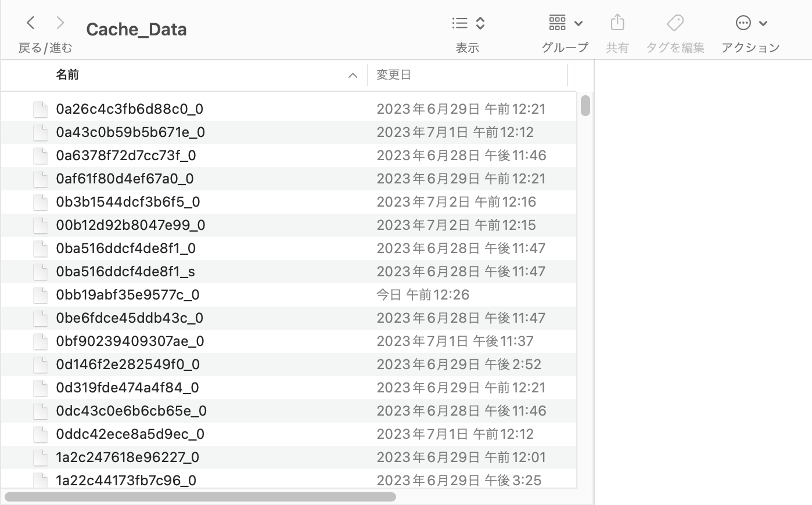Click the back navigation arrow
Screen dimensions: 812x505
pyautogui.click(x=31, y=23)
